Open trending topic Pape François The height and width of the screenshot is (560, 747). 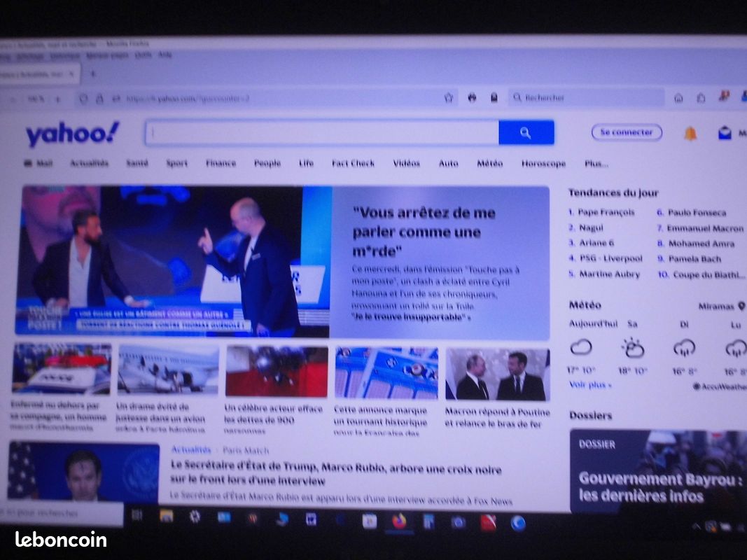(x=606, y=212)
